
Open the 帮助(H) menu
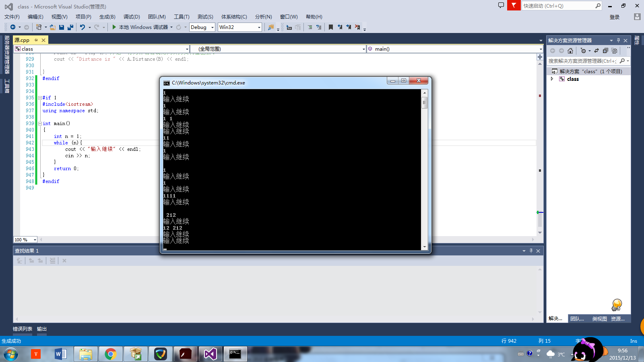(314, 17)
